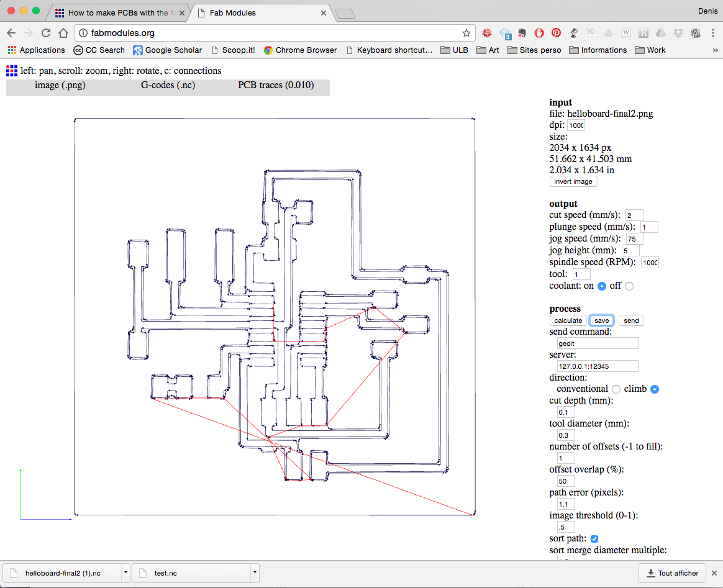Open the Google Scholar bookmark
Screen dimensions: 723x588
167,50
